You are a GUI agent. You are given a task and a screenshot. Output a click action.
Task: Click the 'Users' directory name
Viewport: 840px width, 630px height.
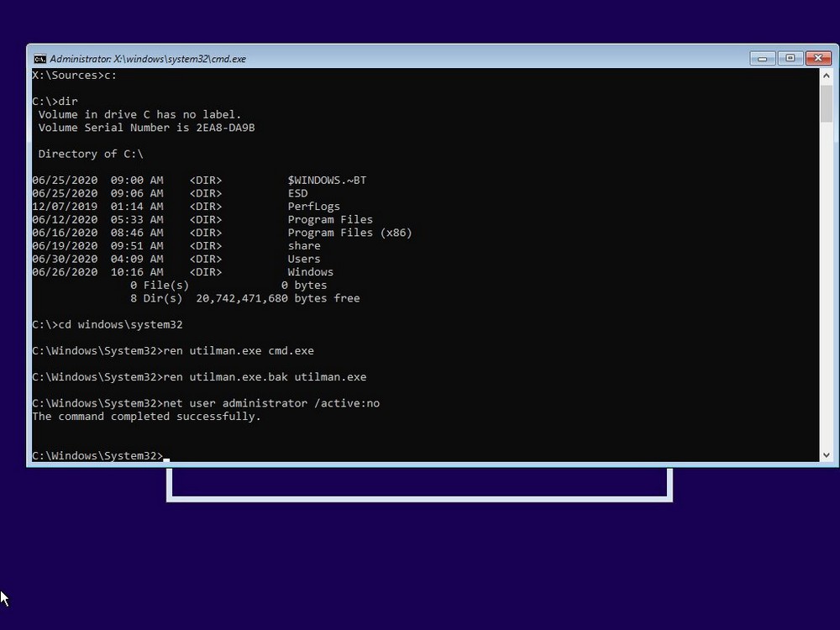pos(304,259)
